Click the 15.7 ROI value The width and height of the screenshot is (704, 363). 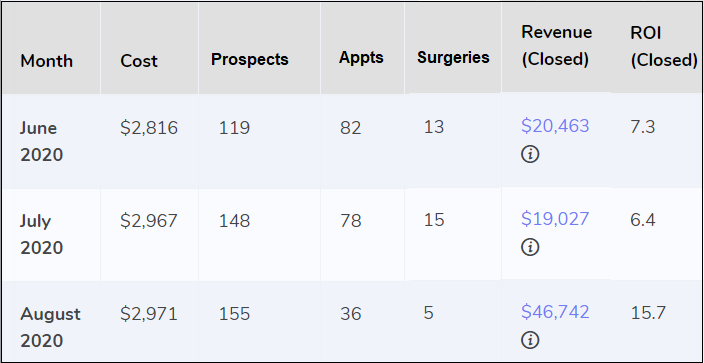648,313
